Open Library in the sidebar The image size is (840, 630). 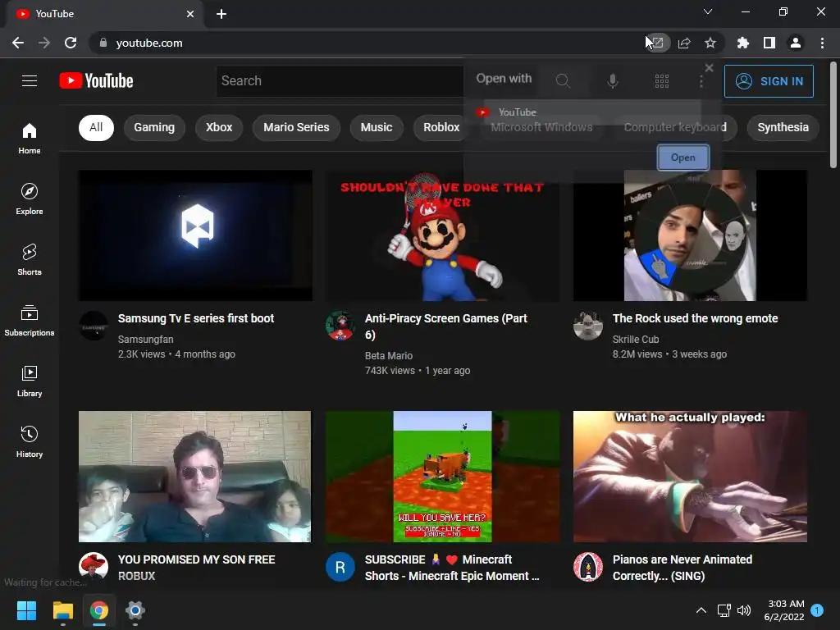(x=30, y=381)
